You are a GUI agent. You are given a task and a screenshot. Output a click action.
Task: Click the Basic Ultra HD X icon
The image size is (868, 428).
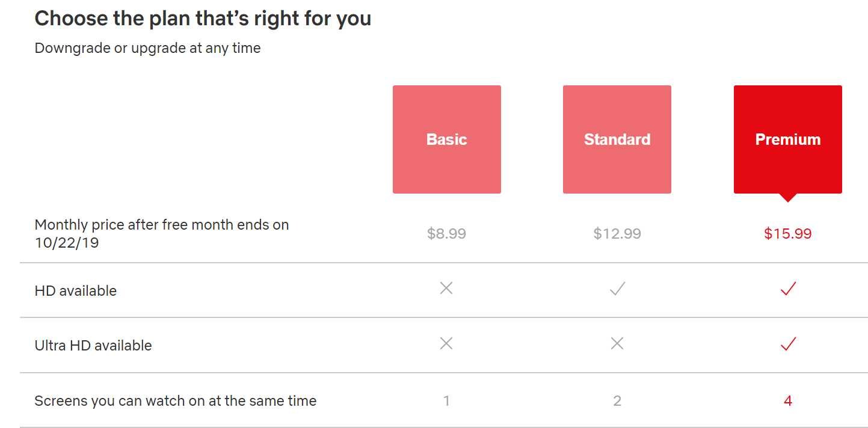446,343
